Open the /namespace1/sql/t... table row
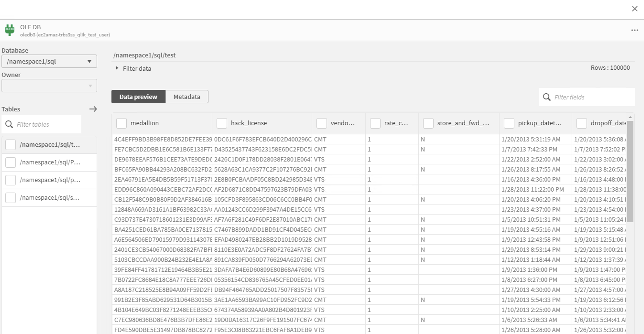This screenshot has width=644, height=334. click(49, 145)
